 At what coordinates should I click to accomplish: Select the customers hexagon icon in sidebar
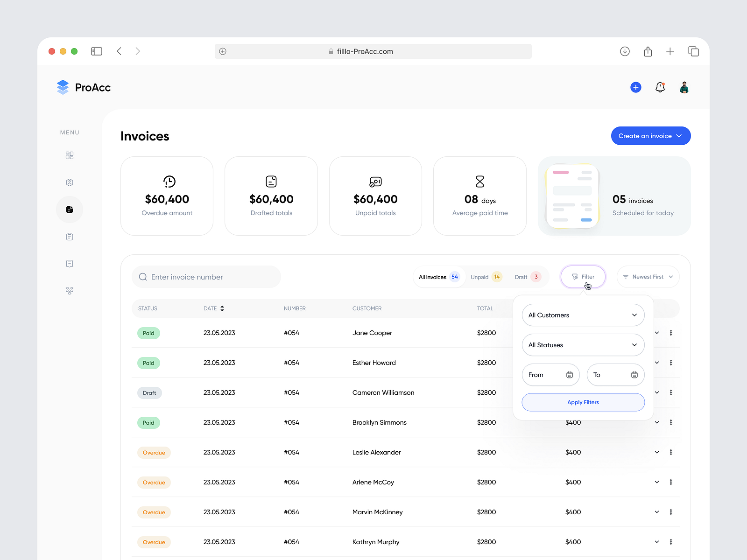click(69, 182)
